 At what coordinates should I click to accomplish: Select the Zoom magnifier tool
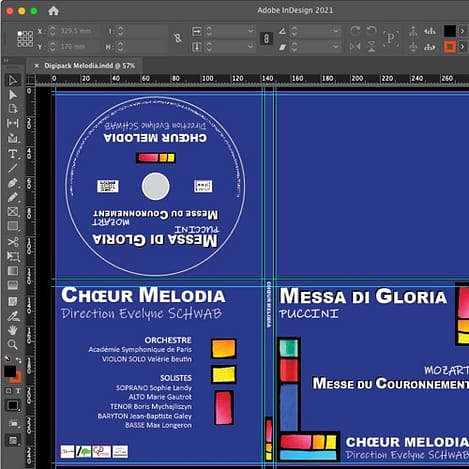(13, 344)
